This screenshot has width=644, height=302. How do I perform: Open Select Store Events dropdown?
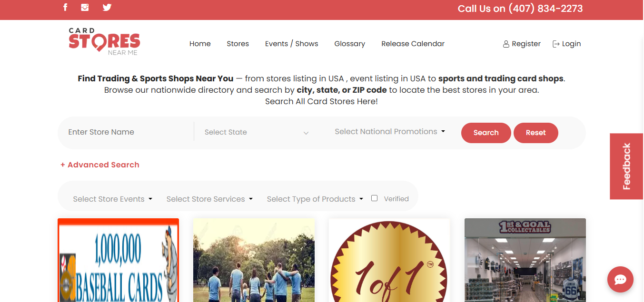(x=112, y=199)
